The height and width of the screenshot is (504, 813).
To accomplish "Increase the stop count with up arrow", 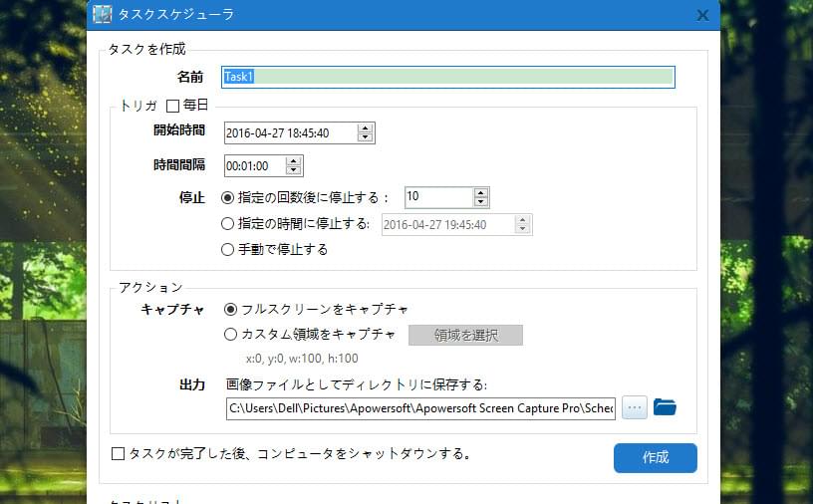I will pyautogui.click(x=480, y=193).
